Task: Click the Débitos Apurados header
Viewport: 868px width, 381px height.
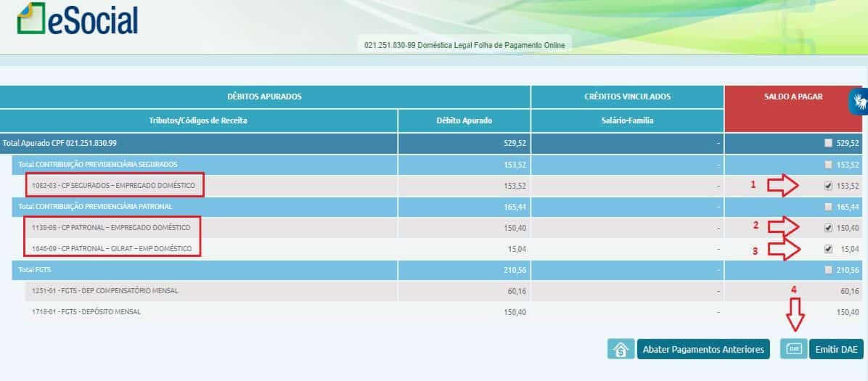Action: pyautogui.click(x=265, y=97)
